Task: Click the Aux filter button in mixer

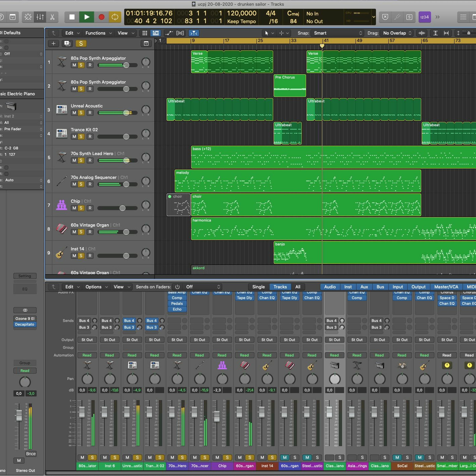Action: coord(364,287)
